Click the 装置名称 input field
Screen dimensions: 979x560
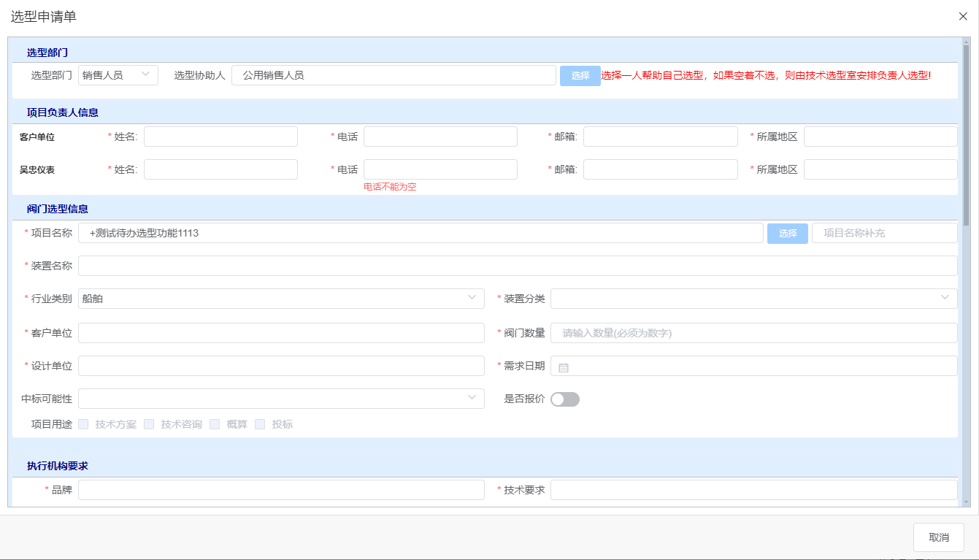click(518, 266)
